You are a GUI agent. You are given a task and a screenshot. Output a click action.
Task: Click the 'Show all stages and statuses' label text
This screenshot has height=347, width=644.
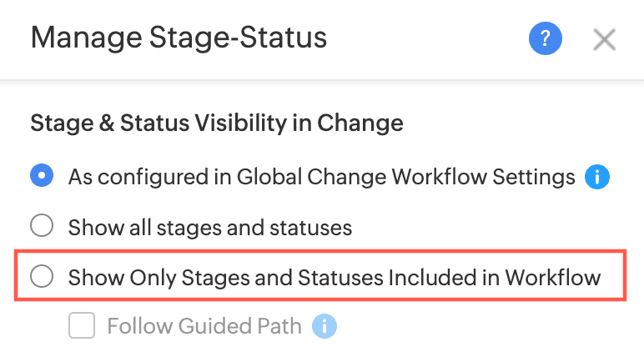(209, 227)
